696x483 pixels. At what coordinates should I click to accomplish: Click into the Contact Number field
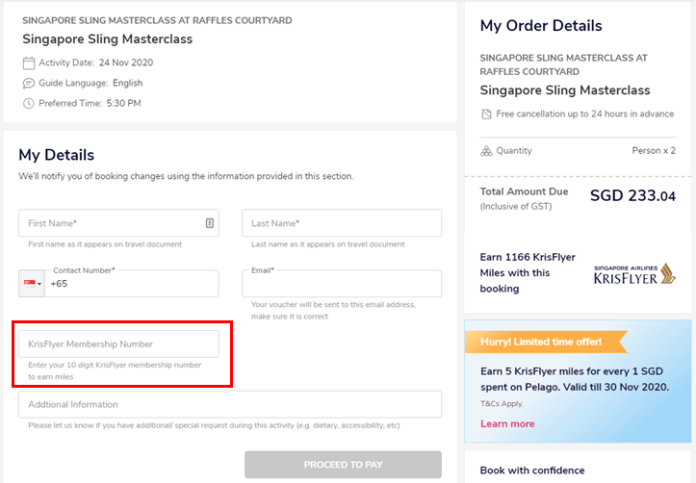(x=131, y=283)
